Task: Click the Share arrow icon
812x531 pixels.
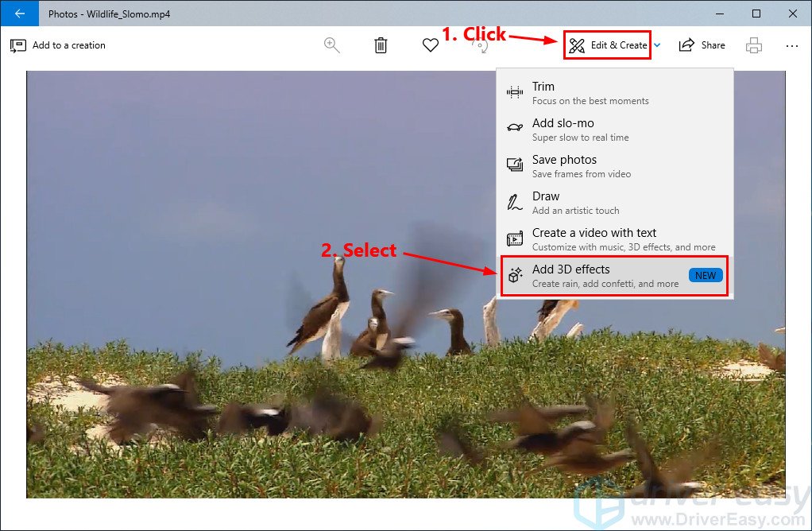Action: pos(686,45)
